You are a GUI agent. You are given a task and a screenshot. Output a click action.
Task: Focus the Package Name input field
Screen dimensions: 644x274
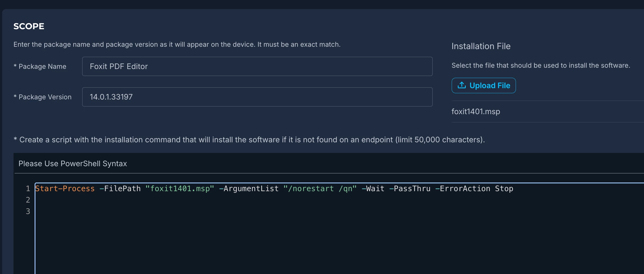[x=257, y=66]
